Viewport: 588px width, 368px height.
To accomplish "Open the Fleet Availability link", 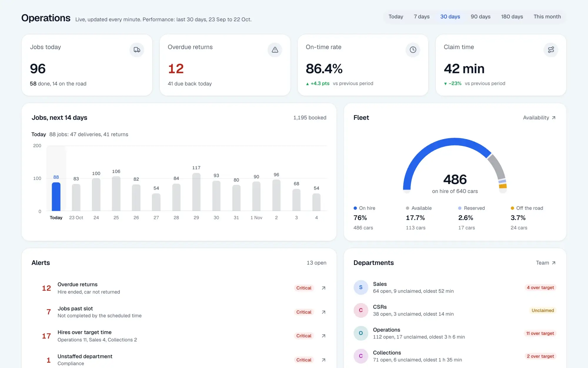I will pos(539,118).
